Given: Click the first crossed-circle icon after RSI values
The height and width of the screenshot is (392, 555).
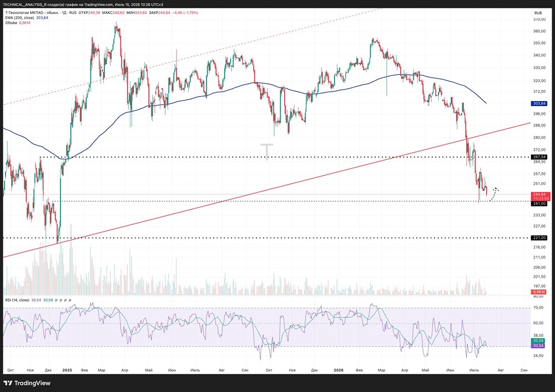Looking at the screenshot, I should pyautogui.click(x=56, y=300).
